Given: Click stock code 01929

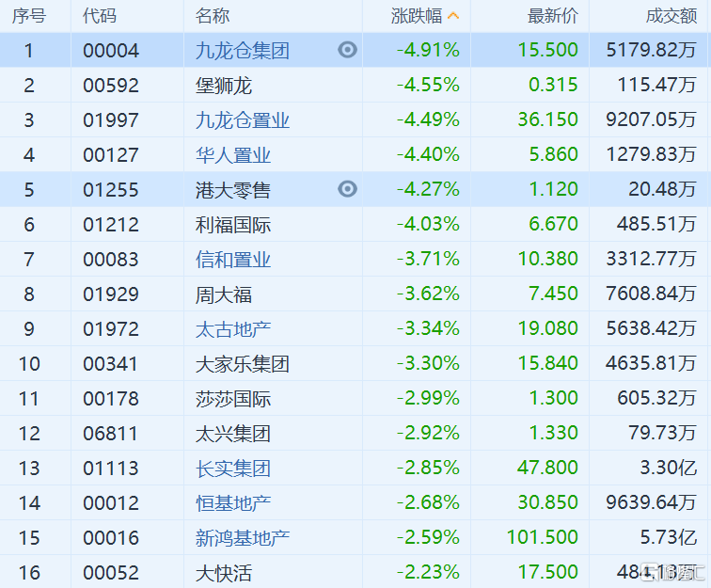Looking at the screenshot, I should (111, 294).
